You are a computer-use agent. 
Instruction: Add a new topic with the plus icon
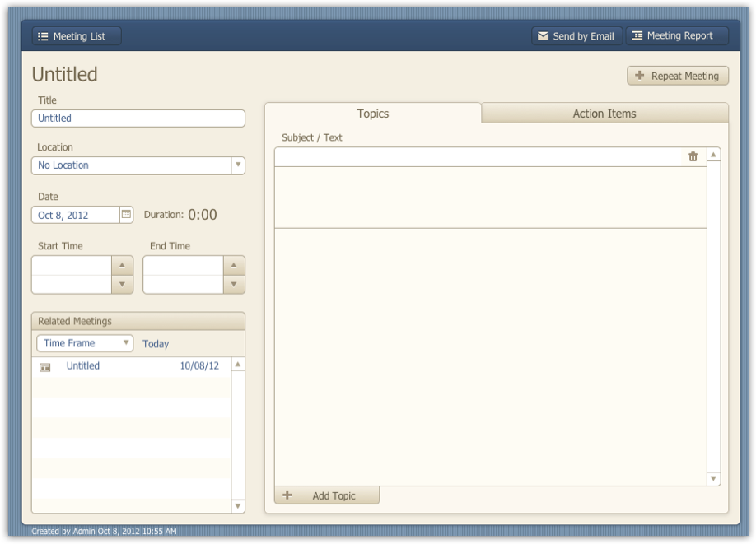point(287,495)
